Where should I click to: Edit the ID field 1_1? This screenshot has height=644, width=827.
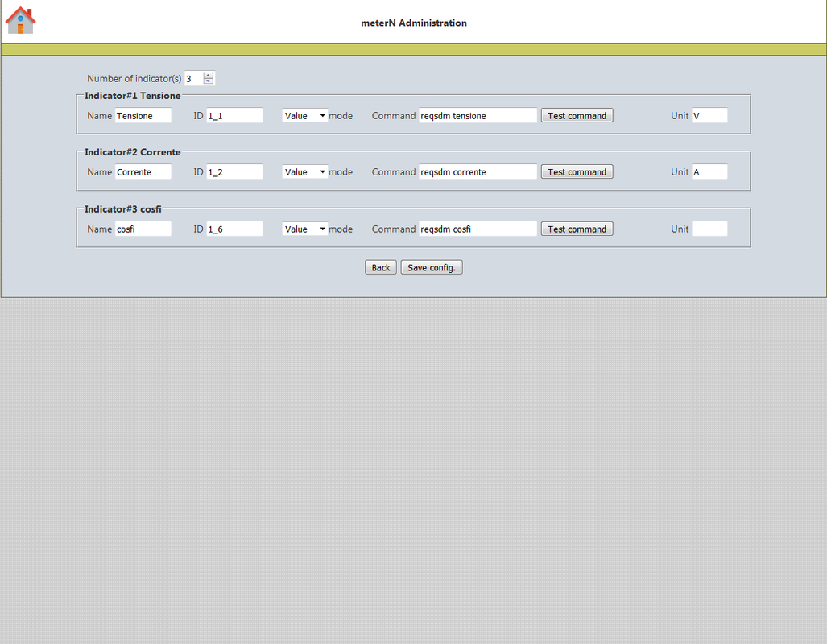click(234, 115)
